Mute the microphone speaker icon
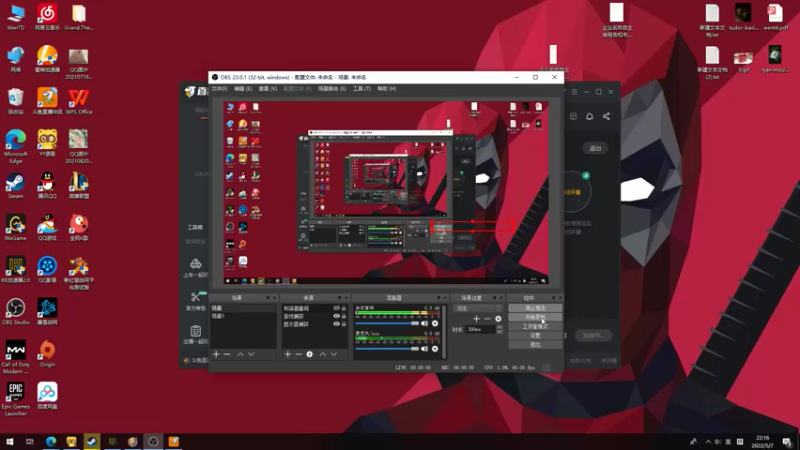The image size is (800, 450). click(x=424, y=349)
